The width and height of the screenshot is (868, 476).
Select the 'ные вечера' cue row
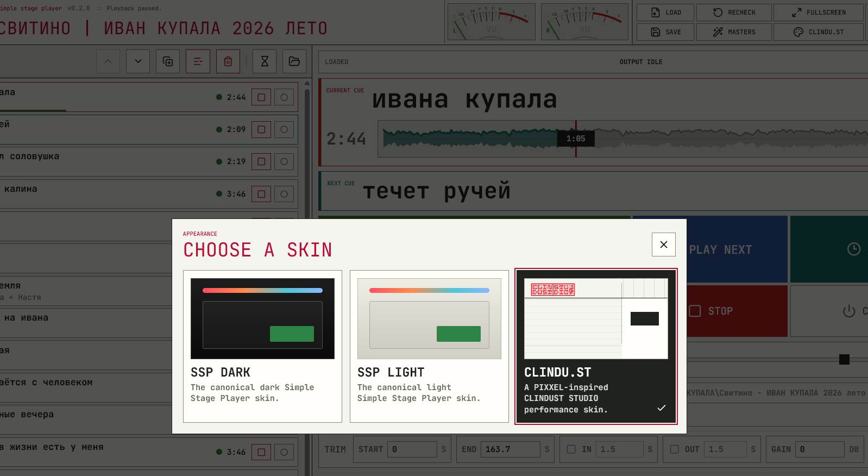[86, 419]
